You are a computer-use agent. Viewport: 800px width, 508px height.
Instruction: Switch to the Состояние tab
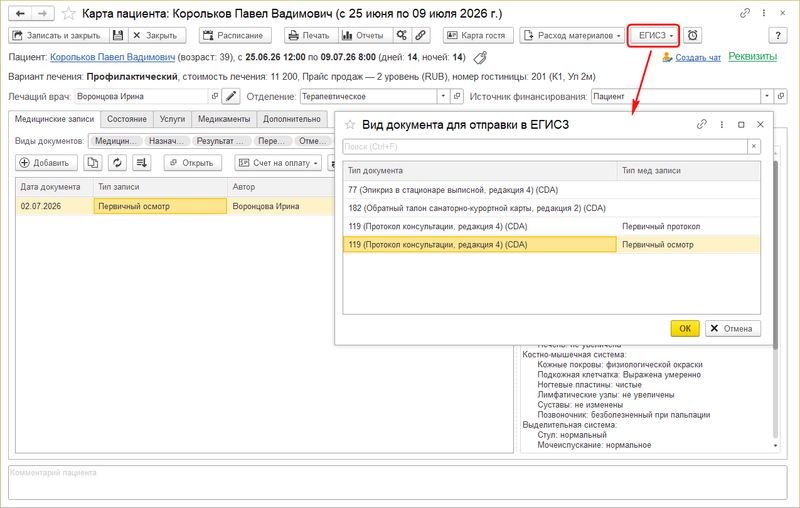pyautogui.click(x=127, y=119)
